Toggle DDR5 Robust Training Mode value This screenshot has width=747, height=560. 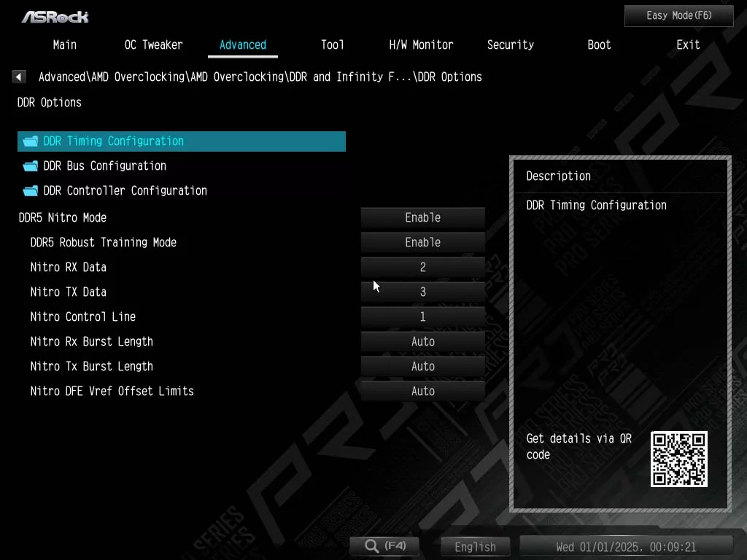422,242
